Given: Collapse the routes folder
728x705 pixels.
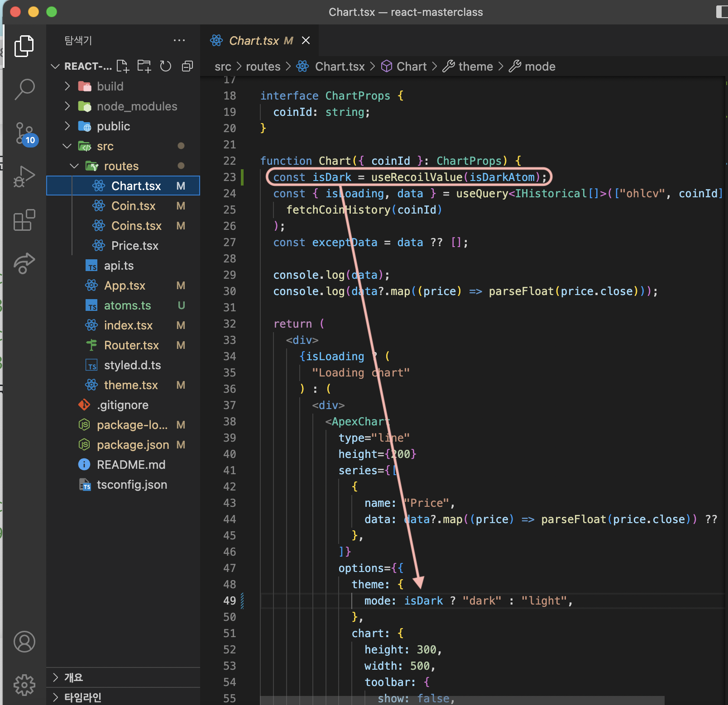Looking at the screenshot, I should point(121,166).
